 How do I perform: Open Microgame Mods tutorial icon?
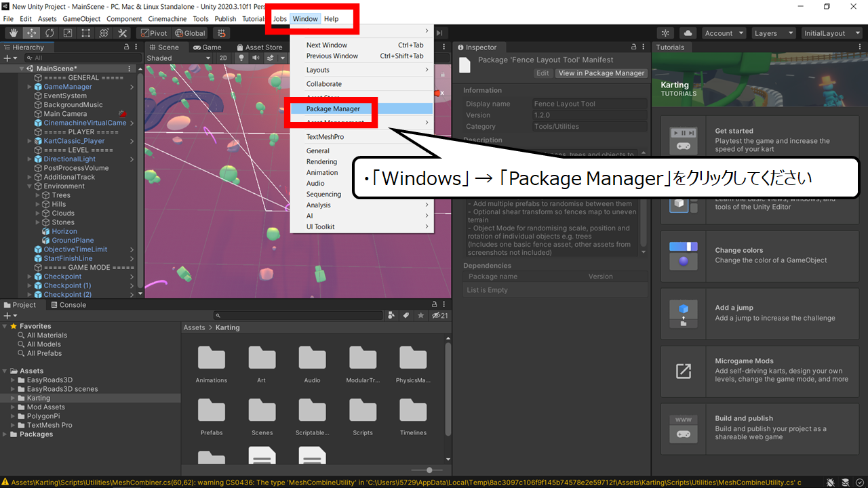point(684,371)
